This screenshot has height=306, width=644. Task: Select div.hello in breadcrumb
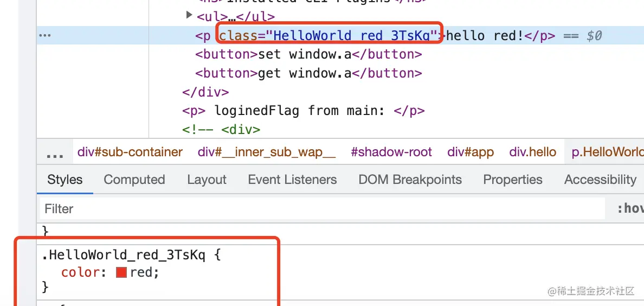pyautogui.click(x=533, y=152)
